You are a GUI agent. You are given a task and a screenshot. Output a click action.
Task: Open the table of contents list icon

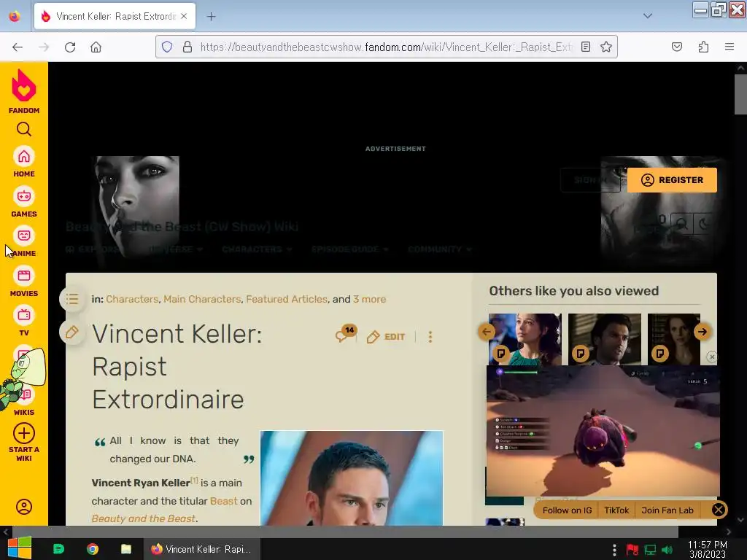point(72,299)
